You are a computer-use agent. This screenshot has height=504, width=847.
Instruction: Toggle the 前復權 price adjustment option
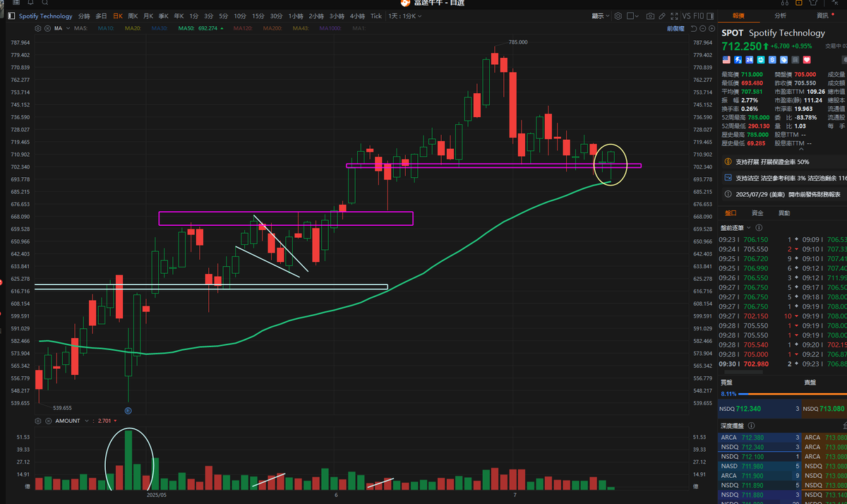(x=675, y=28)
